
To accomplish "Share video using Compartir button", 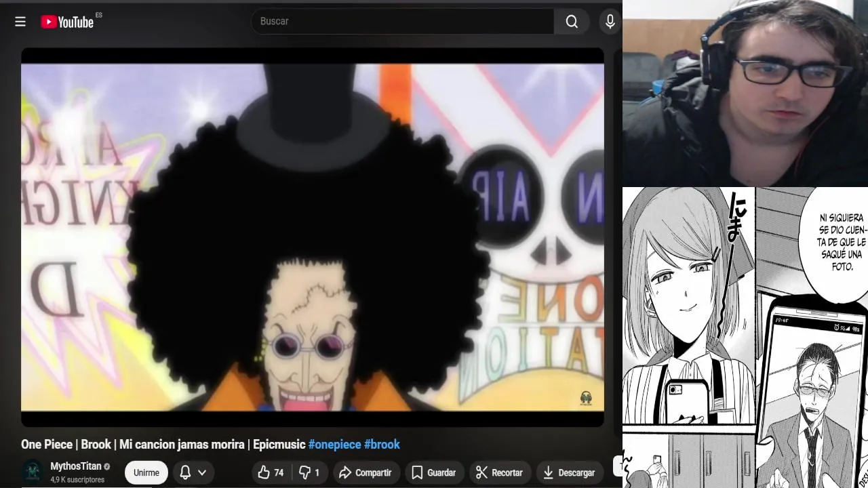I will (365, 472).
